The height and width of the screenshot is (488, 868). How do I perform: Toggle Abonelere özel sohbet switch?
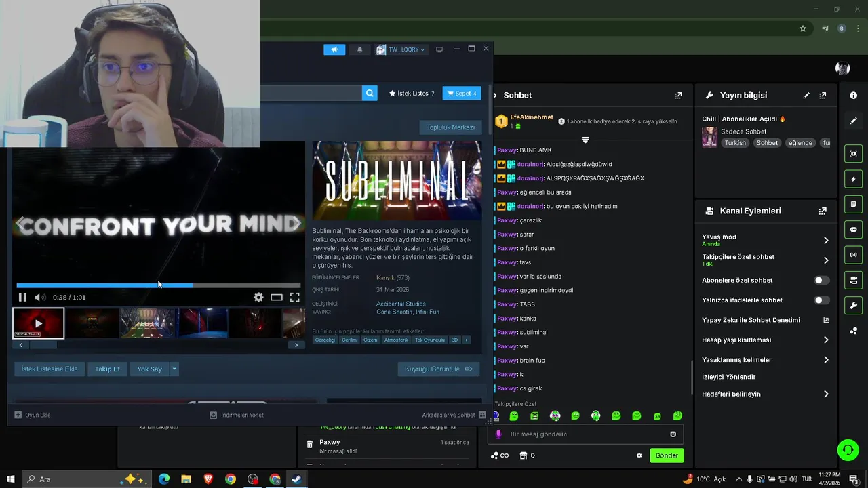click(x=821, y=280)
